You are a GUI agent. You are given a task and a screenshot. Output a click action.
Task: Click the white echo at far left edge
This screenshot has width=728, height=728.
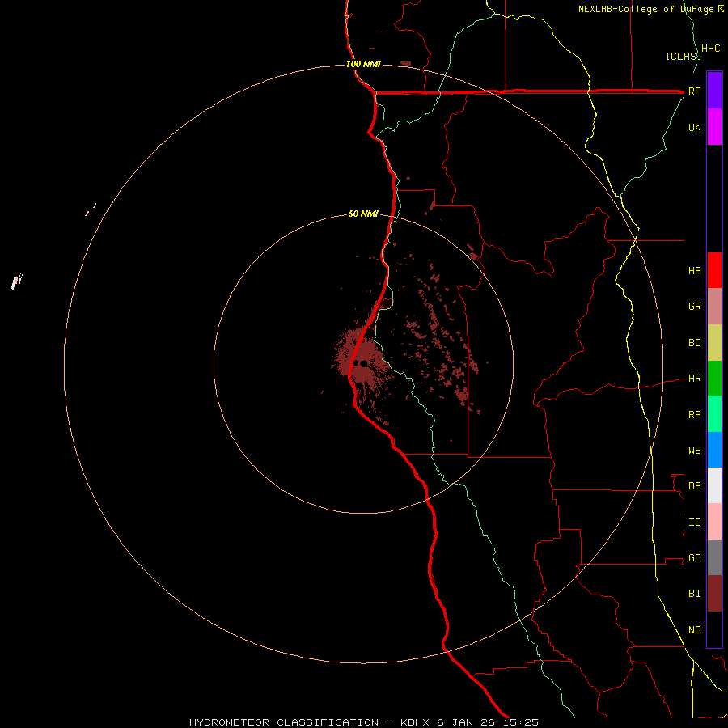tap(17, 281)
